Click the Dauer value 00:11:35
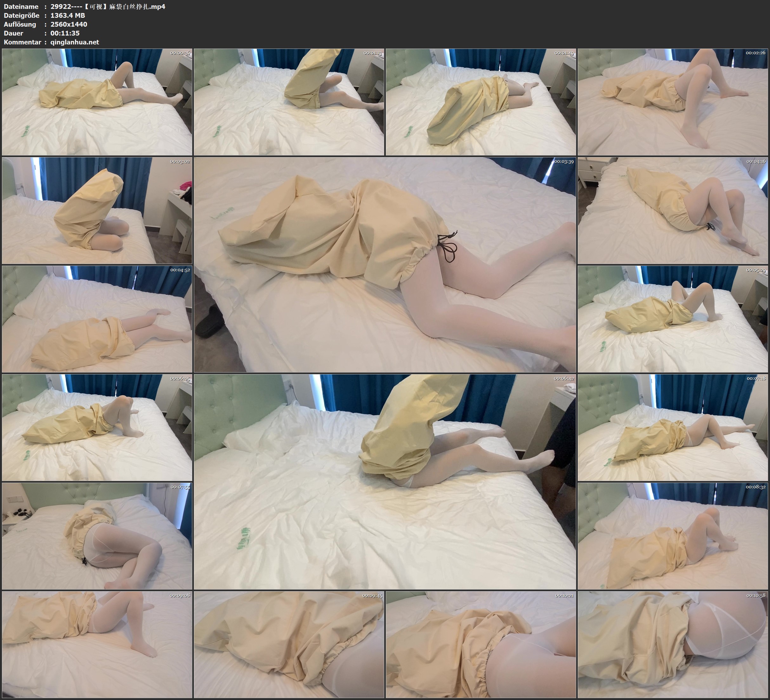Viewport: 770px width, 700px height. pos(65,33)
